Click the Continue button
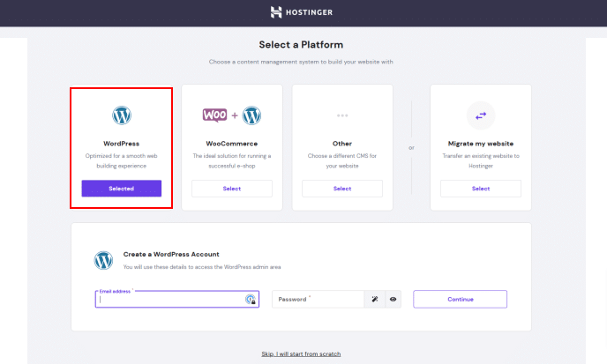Screen dimensions: 607x364 pyautogui.click(x=461, y=299)
